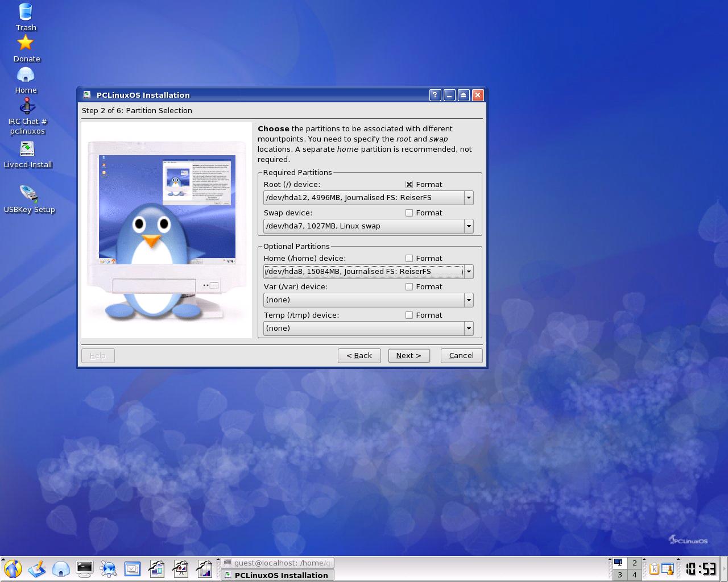Click the 'Required Partitions' group label

[x=297, y=172]
